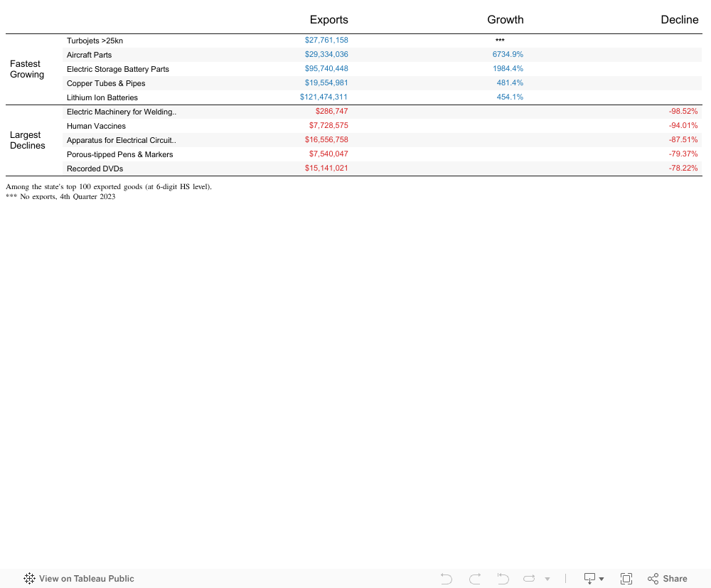This screenshot has width=711, height=588.
Task: Click the Redo icon in toolbar
Action: coord(475,579)
